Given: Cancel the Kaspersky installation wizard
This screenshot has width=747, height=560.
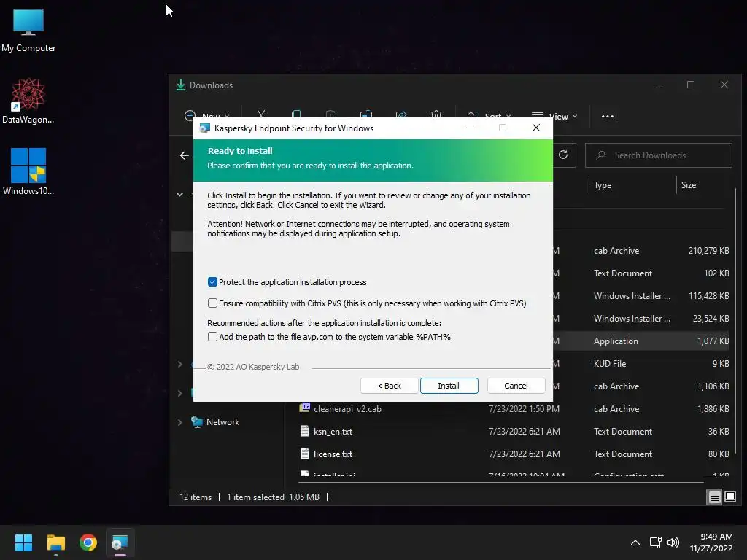Looking at the screenshot, I should tap(516, 386).
